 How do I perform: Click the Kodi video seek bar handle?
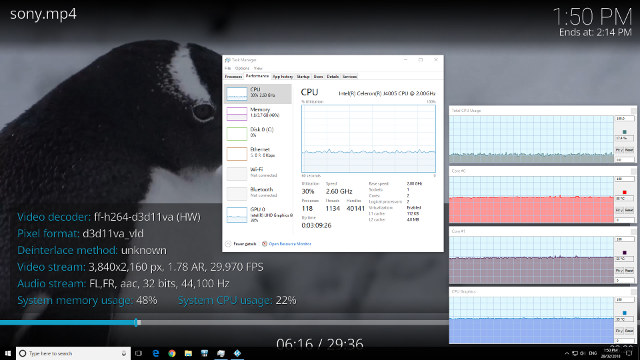pos(137,322)
